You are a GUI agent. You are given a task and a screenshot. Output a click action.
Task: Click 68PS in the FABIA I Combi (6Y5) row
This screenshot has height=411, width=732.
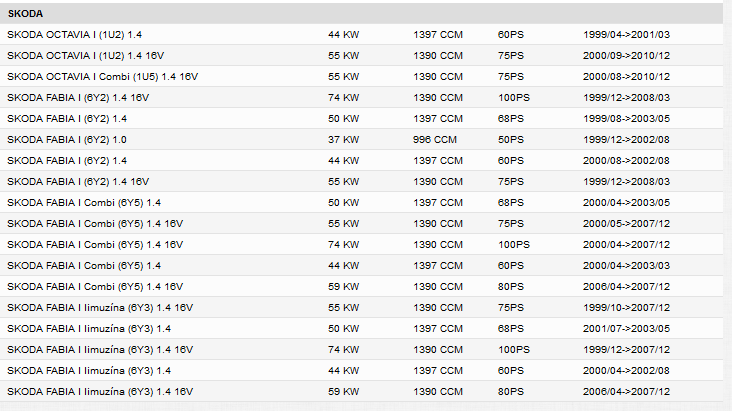tap(511, 203)
